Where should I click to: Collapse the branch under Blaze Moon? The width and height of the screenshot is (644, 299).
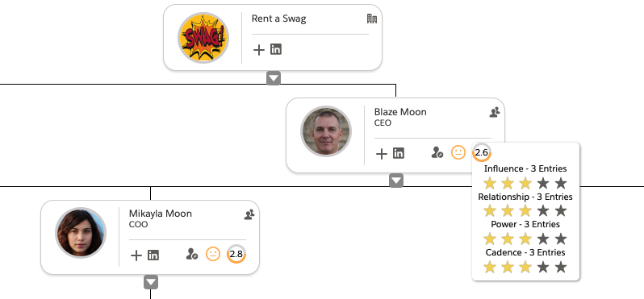[x=396, y=181]
